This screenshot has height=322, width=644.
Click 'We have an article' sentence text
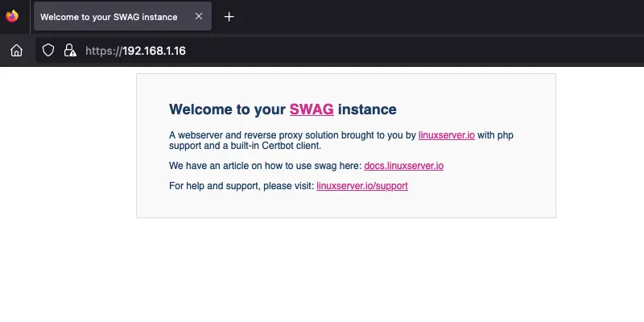coord(266,166)
